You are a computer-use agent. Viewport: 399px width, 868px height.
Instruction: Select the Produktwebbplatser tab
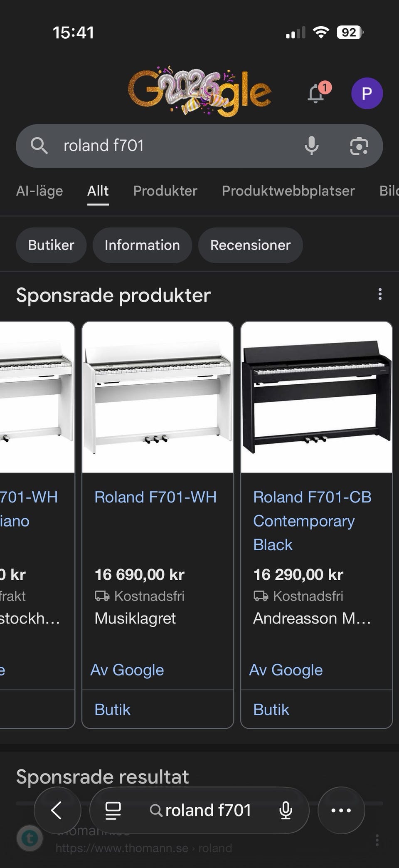coord(288,191)
